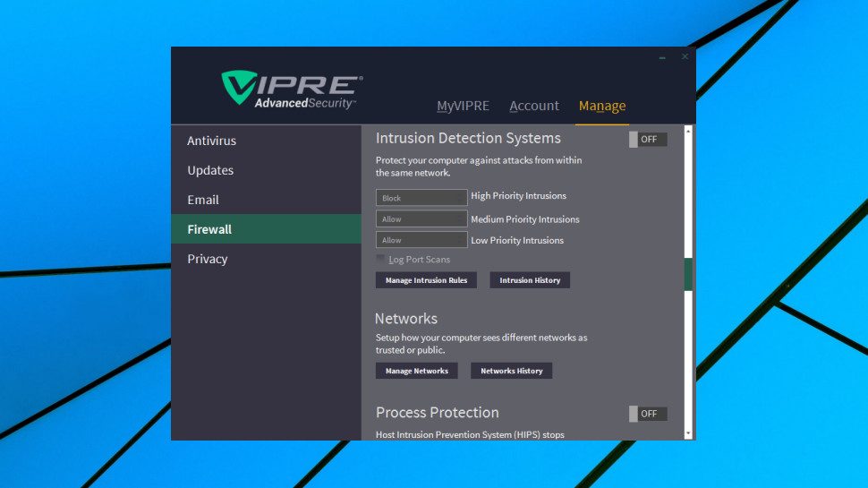868x488 pixels.
Task: Open Privacy settings in sidebar
Action: (x=267, y=259)
